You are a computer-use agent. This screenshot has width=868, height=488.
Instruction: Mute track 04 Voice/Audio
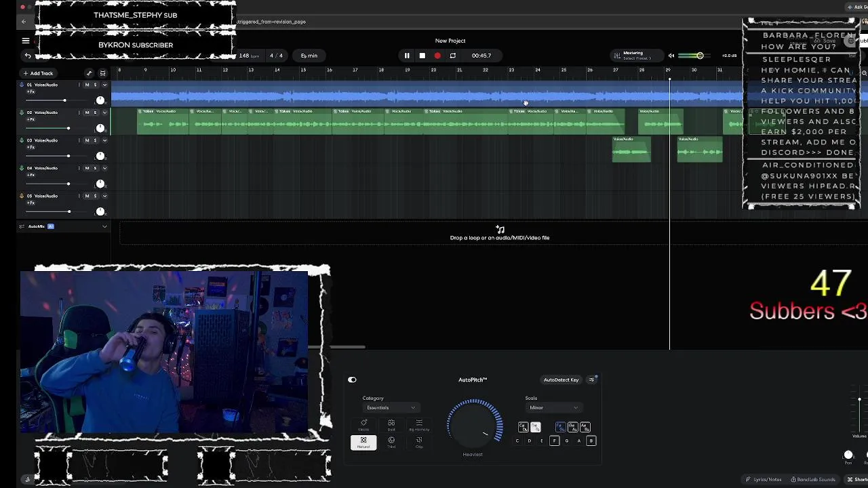coord(87,168)
